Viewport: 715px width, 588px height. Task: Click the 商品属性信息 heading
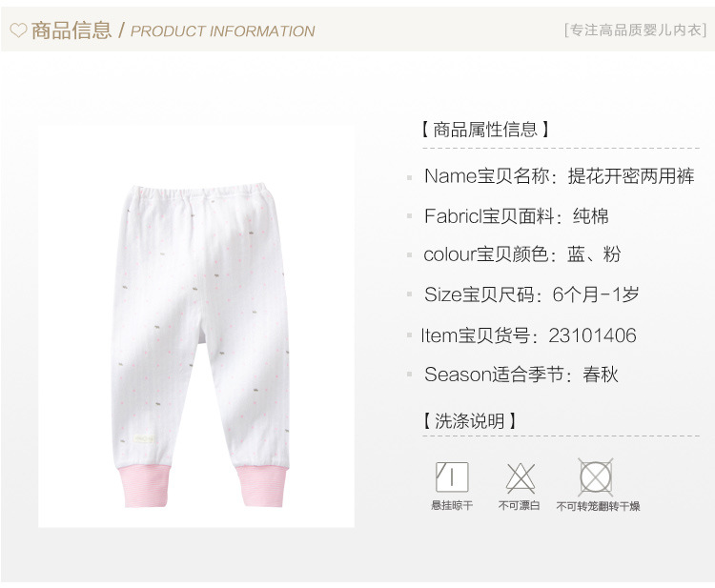pos(484,130)
